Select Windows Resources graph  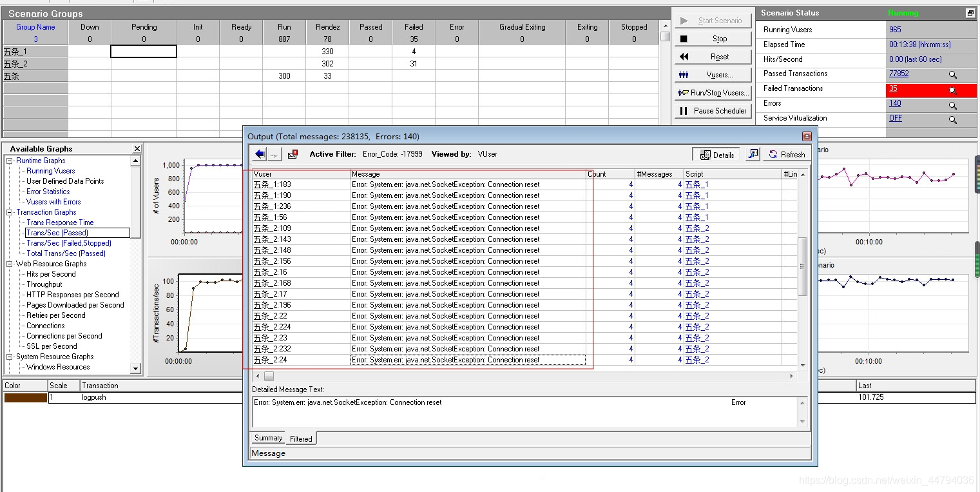click(58, 367)
